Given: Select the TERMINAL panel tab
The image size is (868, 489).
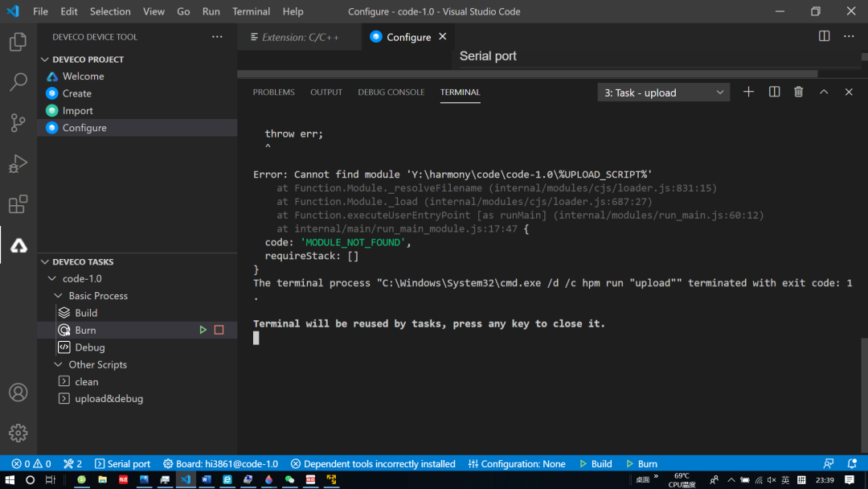Looking at the screenshot, I should tap(460, 92).
